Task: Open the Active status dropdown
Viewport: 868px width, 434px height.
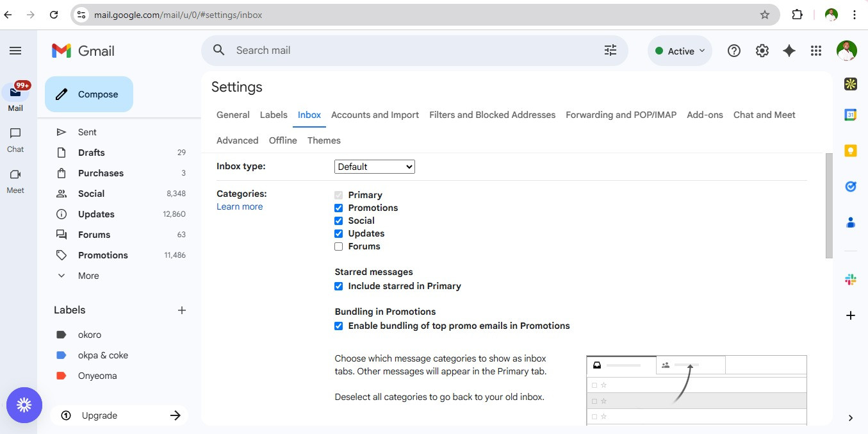Action: pos(680,51)
